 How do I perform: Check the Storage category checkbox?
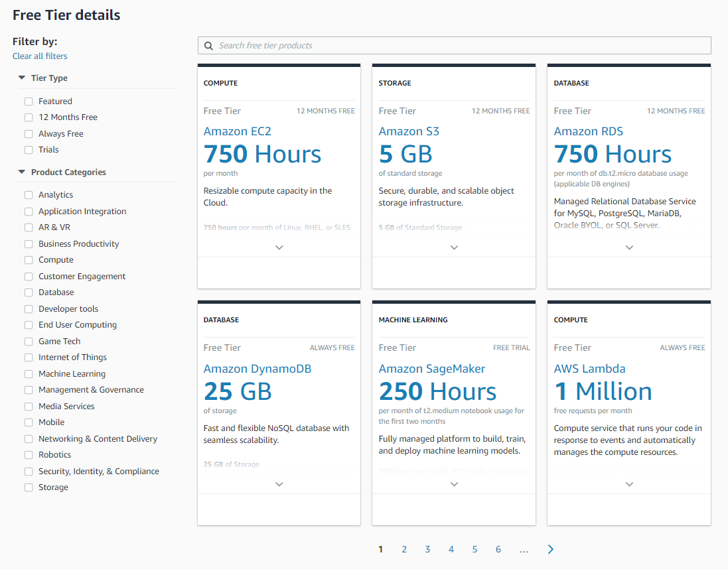[x=29, y=487]
